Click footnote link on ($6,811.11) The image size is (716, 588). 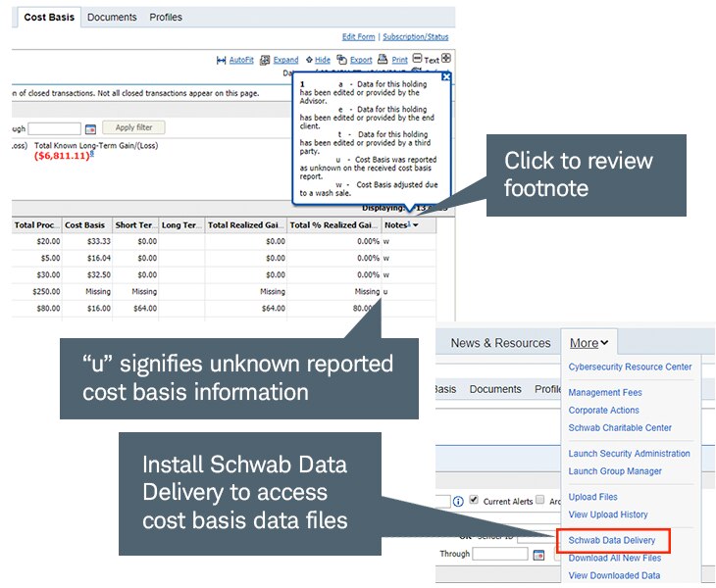coord(92,153)
